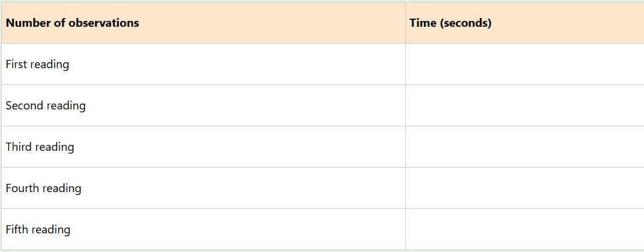Click the 'Fifth reading' row label
644x252 pixels.
pos(38,229)
